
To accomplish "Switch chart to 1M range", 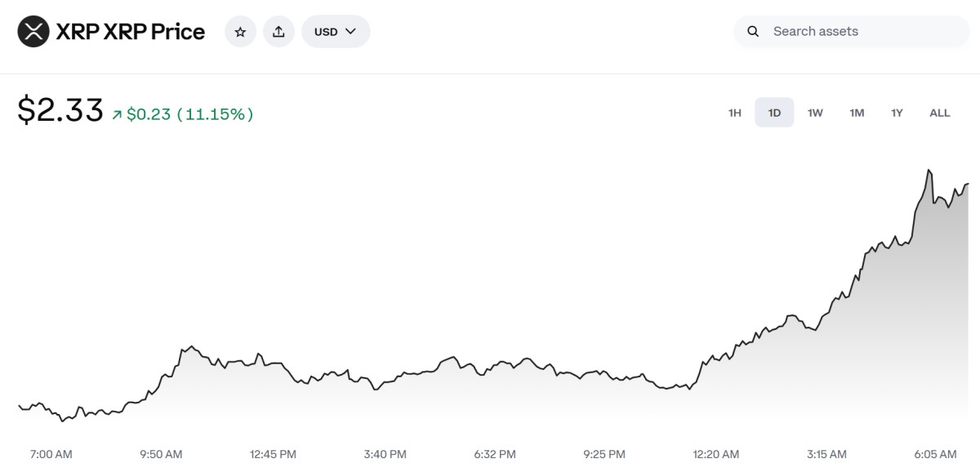I will (x=857, y=113).
